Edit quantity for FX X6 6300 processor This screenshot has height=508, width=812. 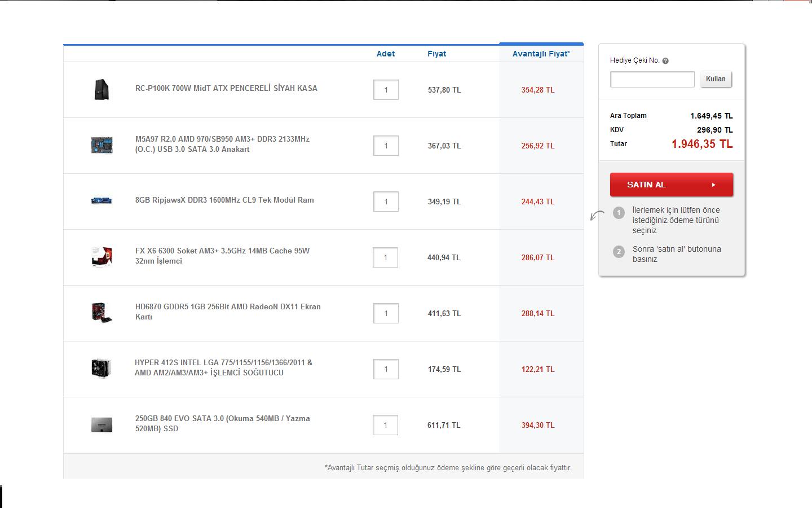tap(386, 257)
